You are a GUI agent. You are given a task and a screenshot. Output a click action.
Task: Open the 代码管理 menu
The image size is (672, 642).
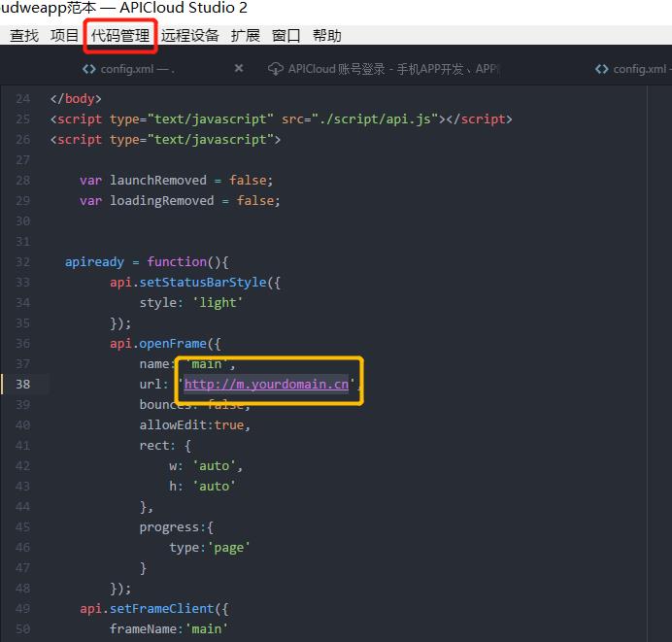[x=120, y=36]
